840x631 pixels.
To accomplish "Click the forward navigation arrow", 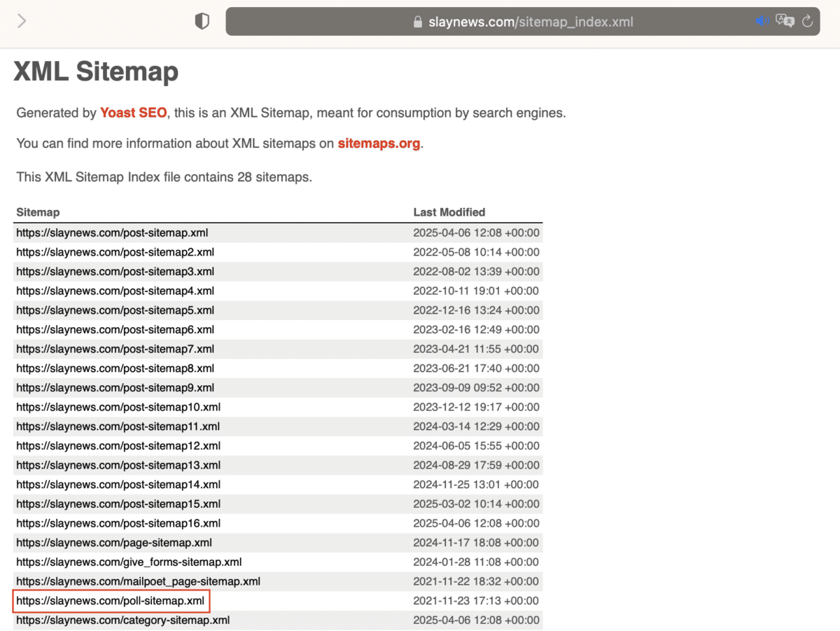I will tap(22, 21).
